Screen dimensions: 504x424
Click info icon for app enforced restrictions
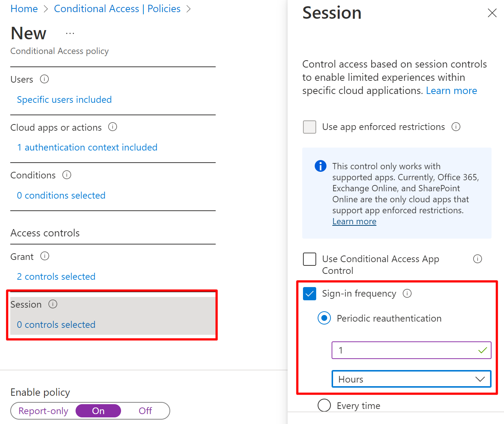click(456, 127)
